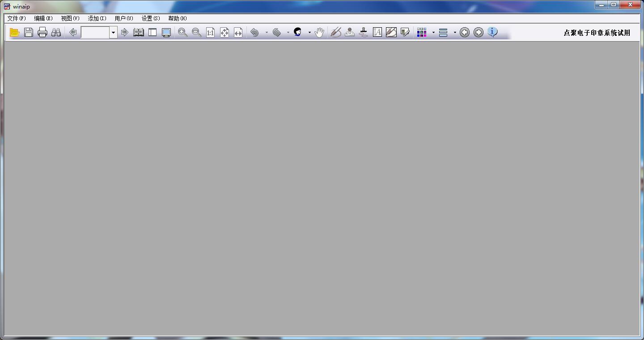644x340 pixels.
Task: Click the 1:1 actual size icon
Action: 210,32
